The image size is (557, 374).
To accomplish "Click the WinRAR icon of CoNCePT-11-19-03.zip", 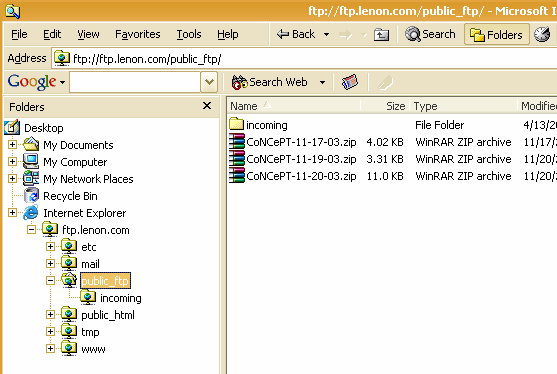I will 237,159.
